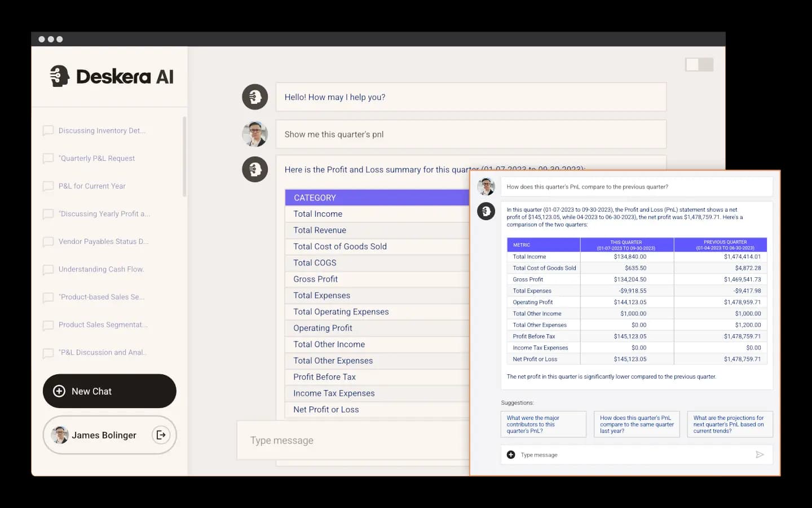Toggle the switch in the top right corner
Image resolution: width=812 pixels, height=508 pixels.
pos(699,64)
